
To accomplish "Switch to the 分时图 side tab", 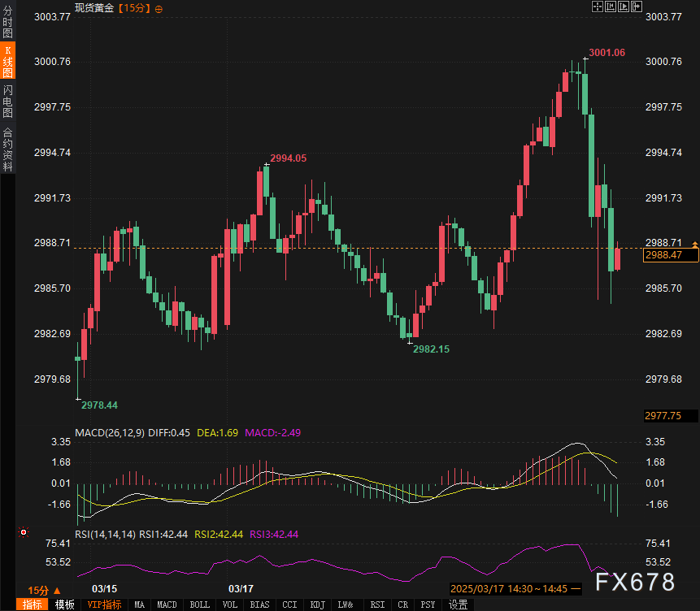I will click(x=7, y=21).
